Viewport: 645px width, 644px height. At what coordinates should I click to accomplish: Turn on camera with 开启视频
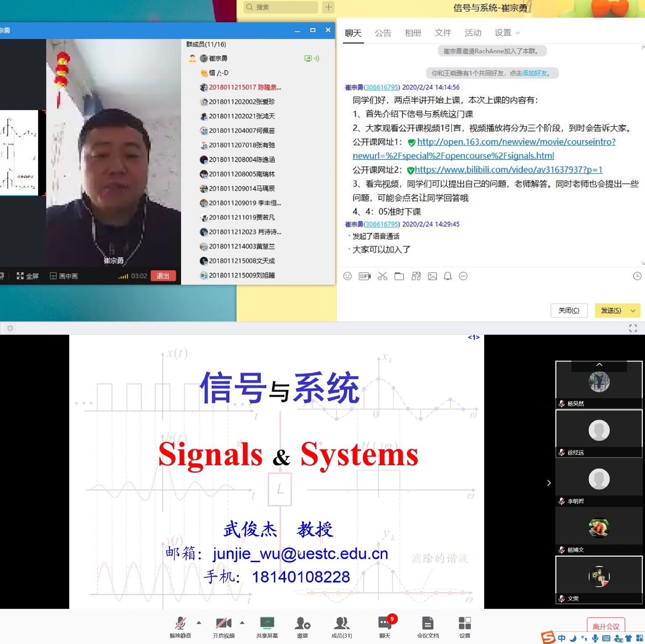[223, 623]
